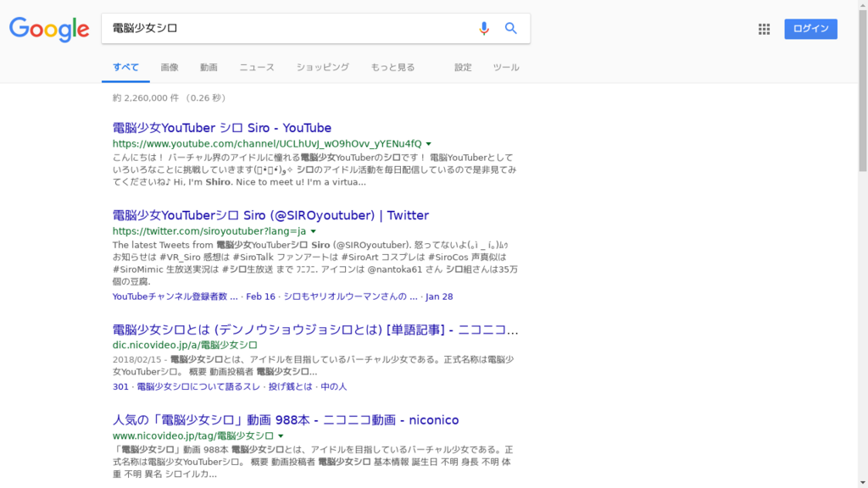Select the すべて tab

pos(125,68)
